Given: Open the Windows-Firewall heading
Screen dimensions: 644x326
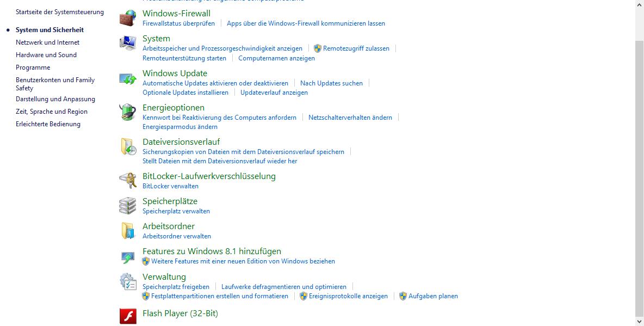Looking at the screenshot, I should (177, 14).
